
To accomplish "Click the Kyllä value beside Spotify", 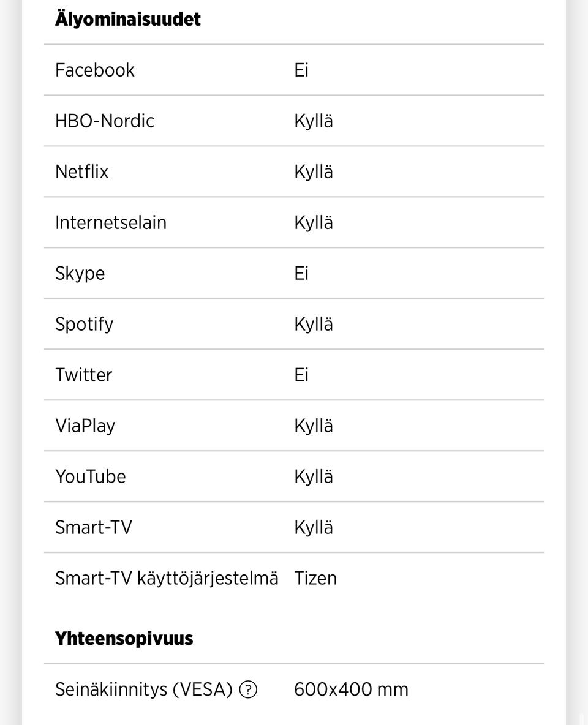I will (314, 324).
